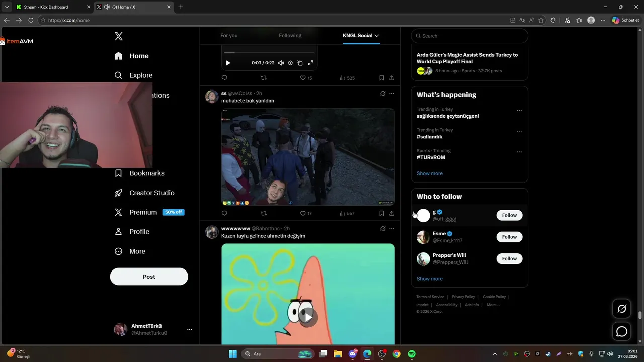Like the wsColss post with 17 likes
The image size is (644, 362).
(306, 213)
